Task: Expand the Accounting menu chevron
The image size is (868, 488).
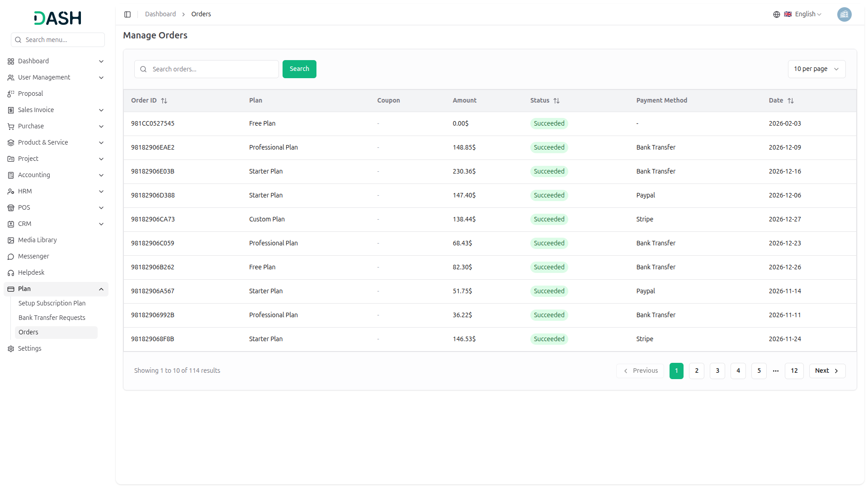Action: click(x=101, y=175)
